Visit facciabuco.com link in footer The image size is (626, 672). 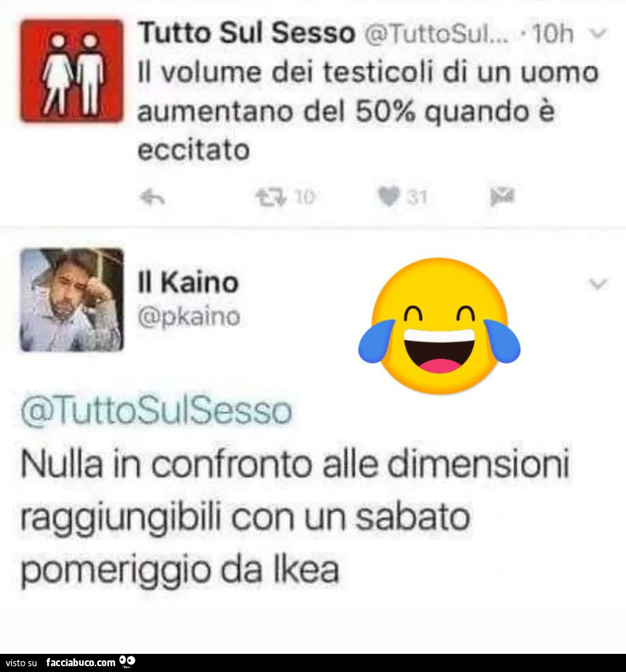tap(81, 663)
